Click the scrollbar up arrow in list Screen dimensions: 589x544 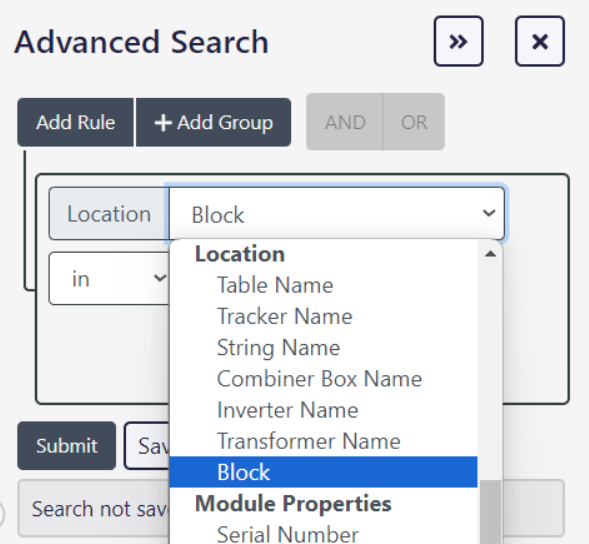tap(490, 254)
